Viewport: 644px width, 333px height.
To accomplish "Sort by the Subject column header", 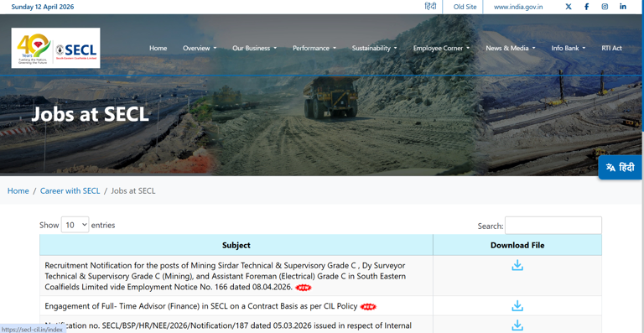I will pos(236,245).
